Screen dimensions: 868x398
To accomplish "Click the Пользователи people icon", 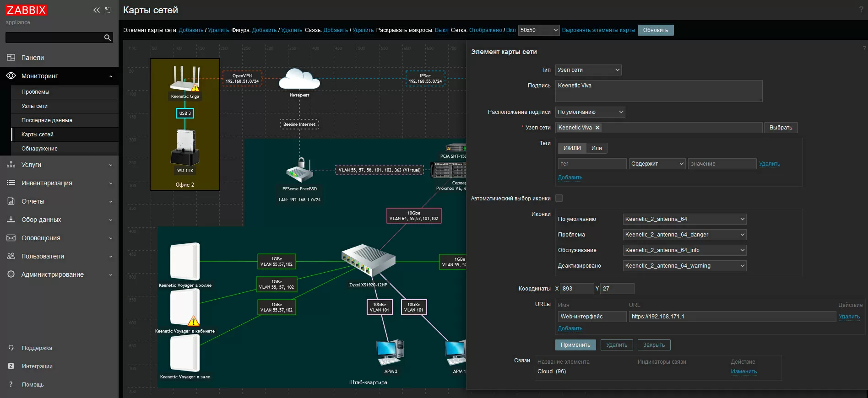I will 11,256.
